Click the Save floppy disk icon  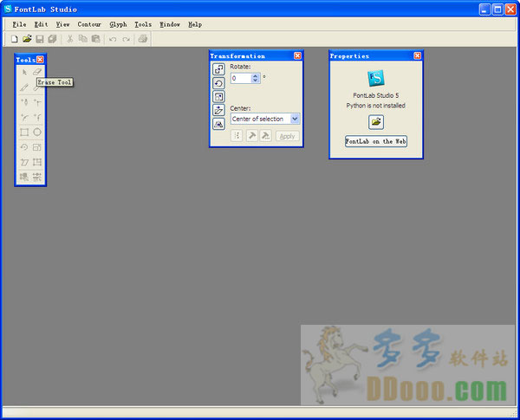pos(40,39)
